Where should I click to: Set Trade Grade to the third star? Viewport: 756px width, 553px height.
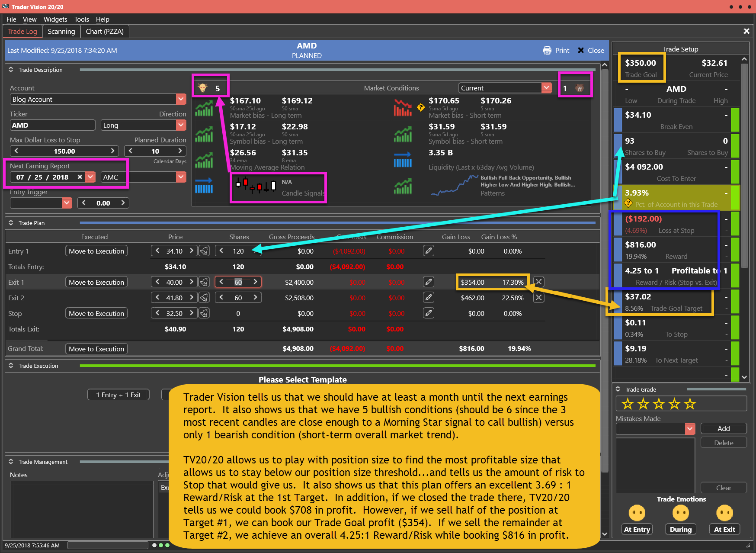(659, 404)
